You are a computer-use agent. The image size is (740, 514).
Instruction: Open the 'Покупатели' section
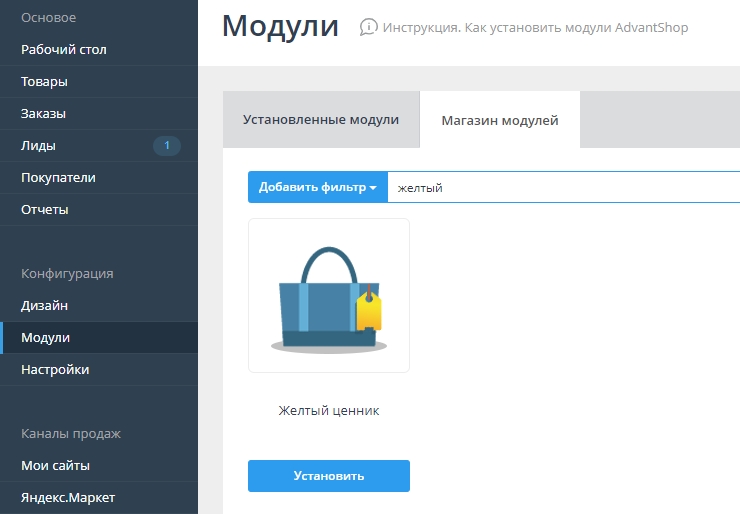tap(58, 178)
